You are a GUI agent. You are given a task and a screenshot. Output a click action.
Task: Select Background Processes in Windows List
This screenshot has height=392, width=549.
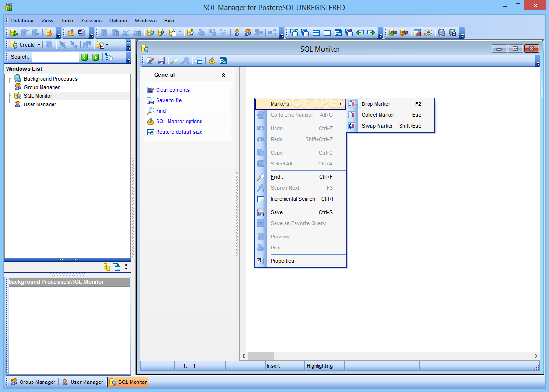tap(51, 79)
